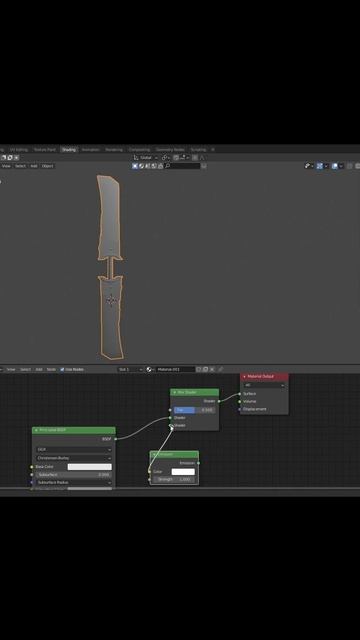Open the Slot 1 material slot dropdown
This screenshot has width=360, height=640.
coord(130,369)
